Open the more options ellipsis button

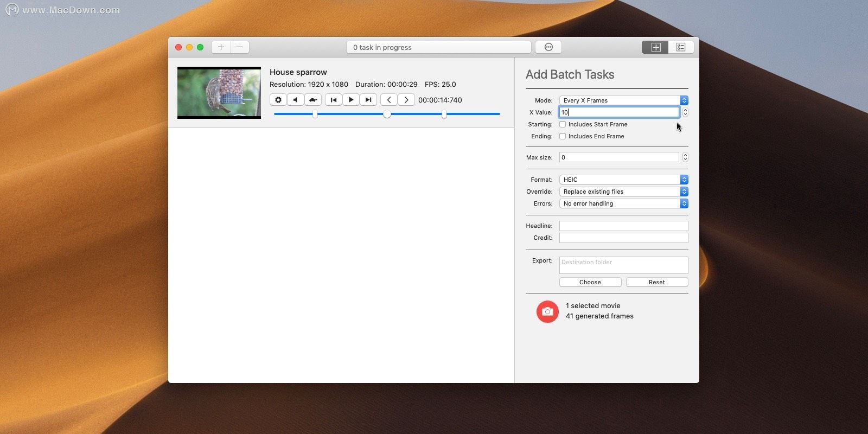548,47
